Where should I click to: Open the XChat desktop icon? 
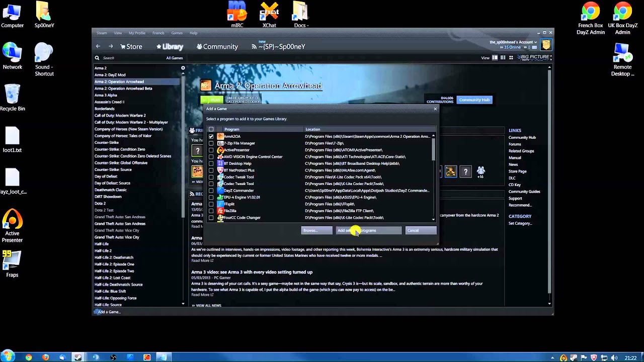(269, 15)
